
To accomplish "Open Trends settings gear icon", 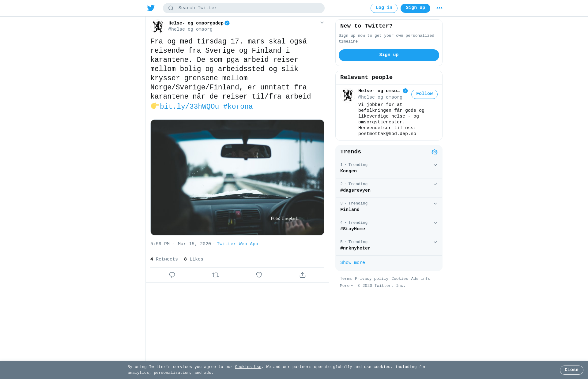I will 435,152.
